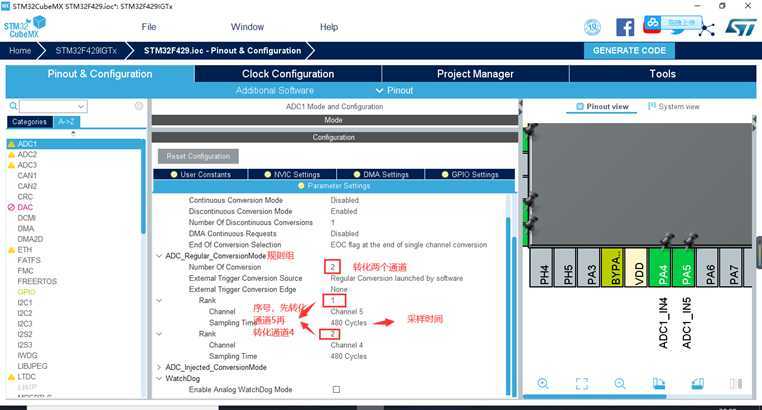
Task: Open the Tools tab
Action: [662, 74]
